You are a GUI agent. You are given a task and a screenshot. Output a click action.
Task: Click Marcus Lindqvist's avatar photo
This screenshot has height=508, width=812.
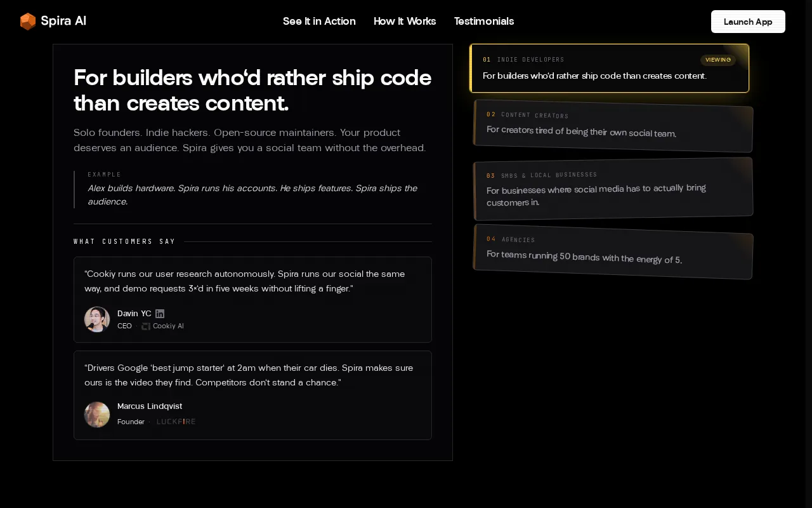97,415
